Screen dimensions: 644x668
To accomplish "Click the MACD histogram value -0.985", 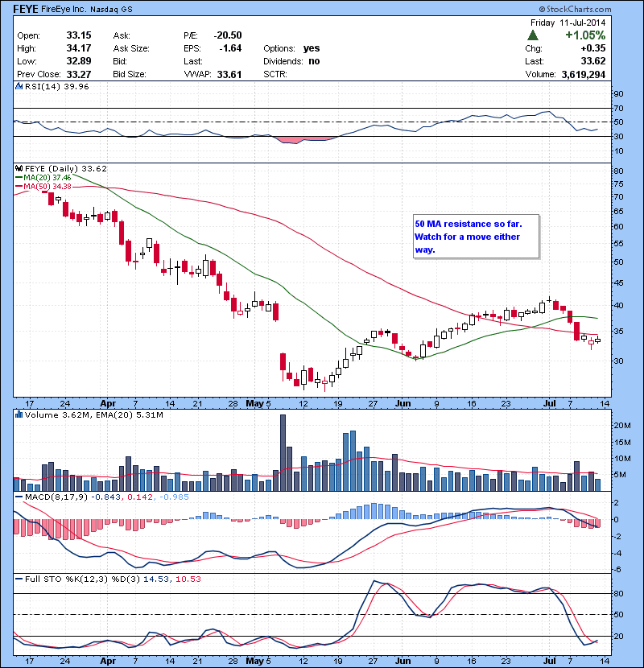I will click(174, 497).
